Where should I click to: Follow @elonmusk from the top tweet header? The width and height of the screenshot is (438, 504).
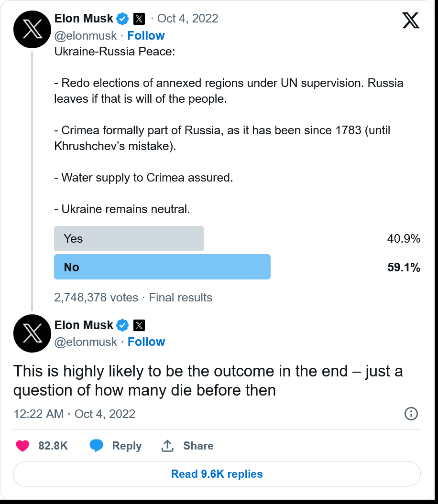coord(146,36)
